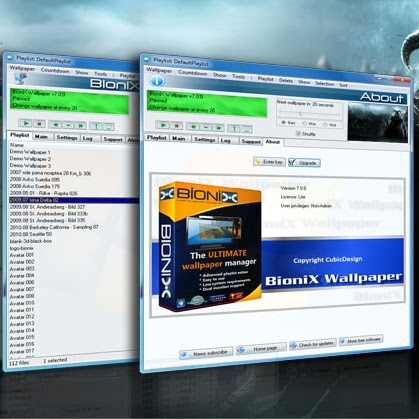419x419 pixels.
Task: Switch to Settings tab in About window
Action: [205, 139]
